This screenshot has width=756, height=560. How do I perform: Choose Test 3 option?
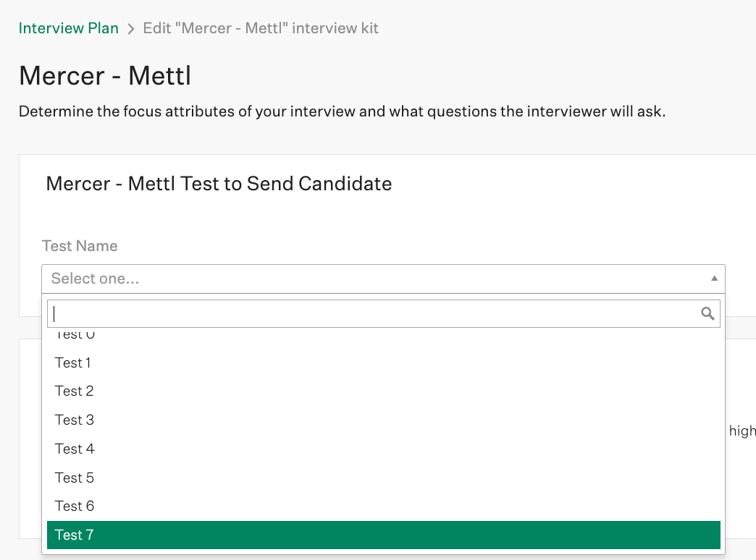coord(383,420)
